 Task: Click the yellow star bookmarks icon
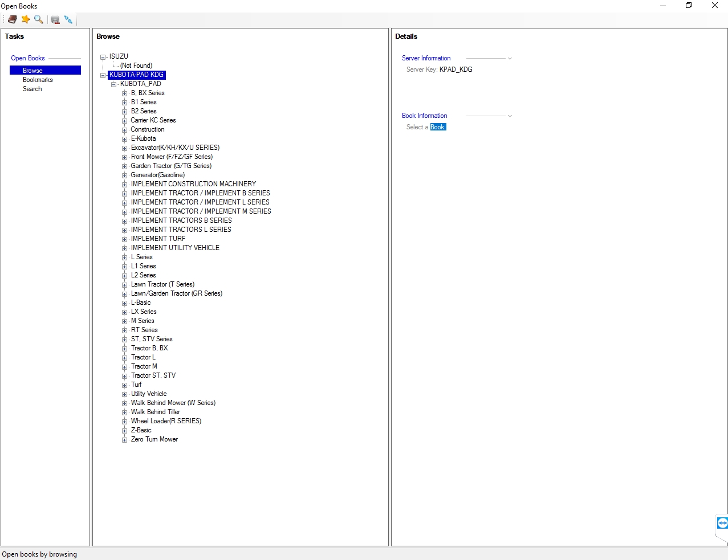[26, 19]
